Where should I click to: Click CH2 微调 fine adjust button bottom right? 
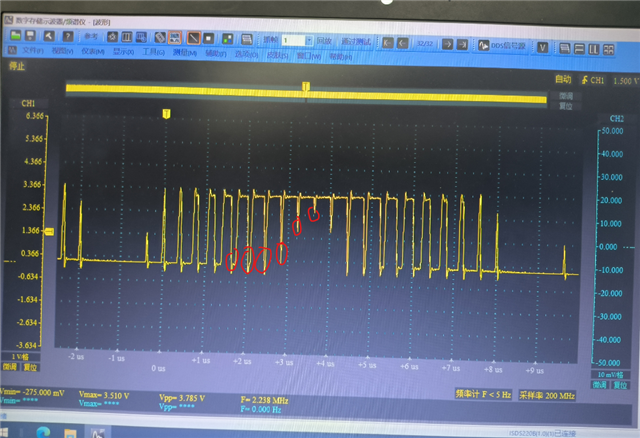tap(600, 385)
